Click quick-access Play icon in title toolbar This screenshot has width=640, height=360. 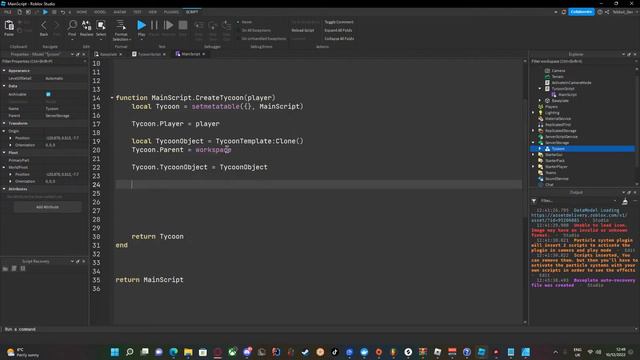coord(45,12)
